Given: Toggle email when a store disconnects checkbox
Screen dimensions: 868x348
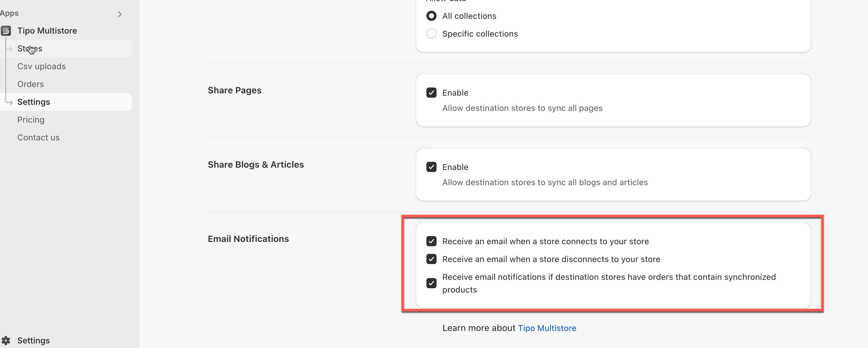Looking at the screenshot, I should [x=431, y=259].
